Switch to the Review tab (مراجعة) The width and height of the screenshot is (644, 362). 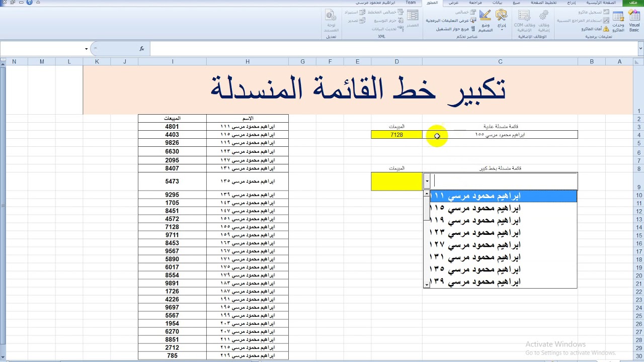pos(475,3)
